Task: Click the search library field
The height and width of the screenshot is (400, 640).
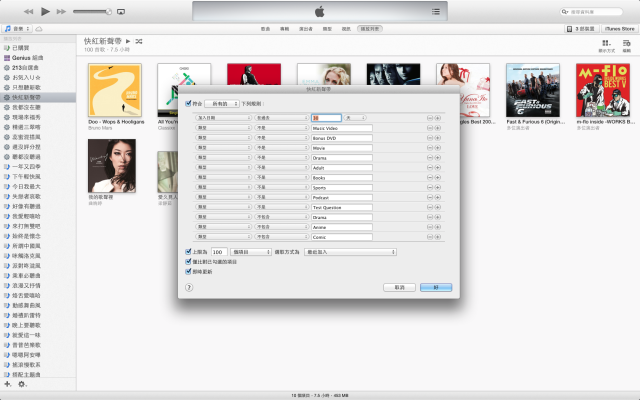Action: [x=591, y=12]
